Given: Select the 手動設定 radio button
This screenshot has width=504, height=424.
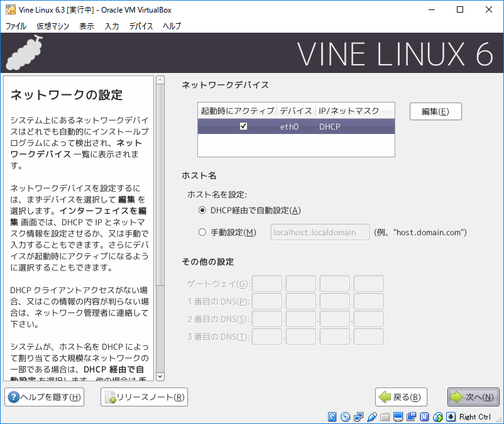Looking at the screenshot, I should pos(202,232).
